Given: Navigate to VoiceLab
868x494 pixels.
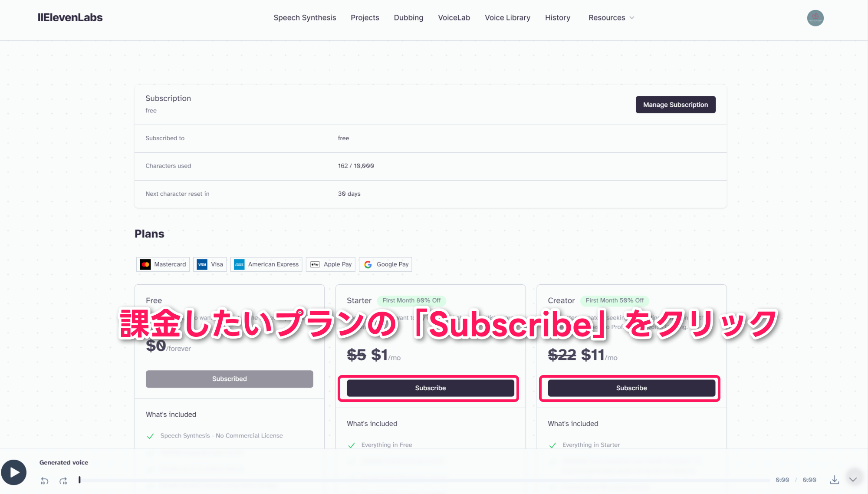Looking at the screenshot, I should [x=454, y=18].
